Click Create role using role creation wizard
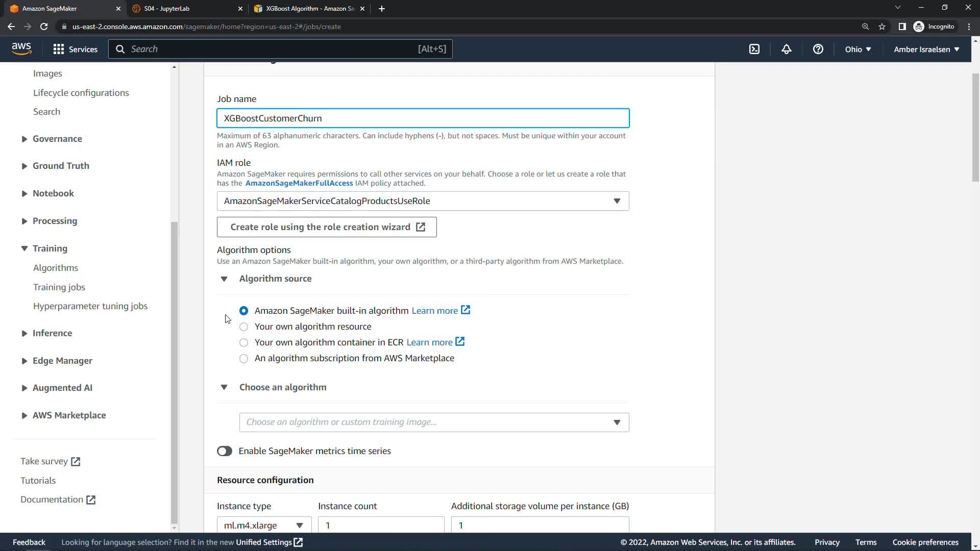Screen dimensions: 980x551 (x=327, y=227)
